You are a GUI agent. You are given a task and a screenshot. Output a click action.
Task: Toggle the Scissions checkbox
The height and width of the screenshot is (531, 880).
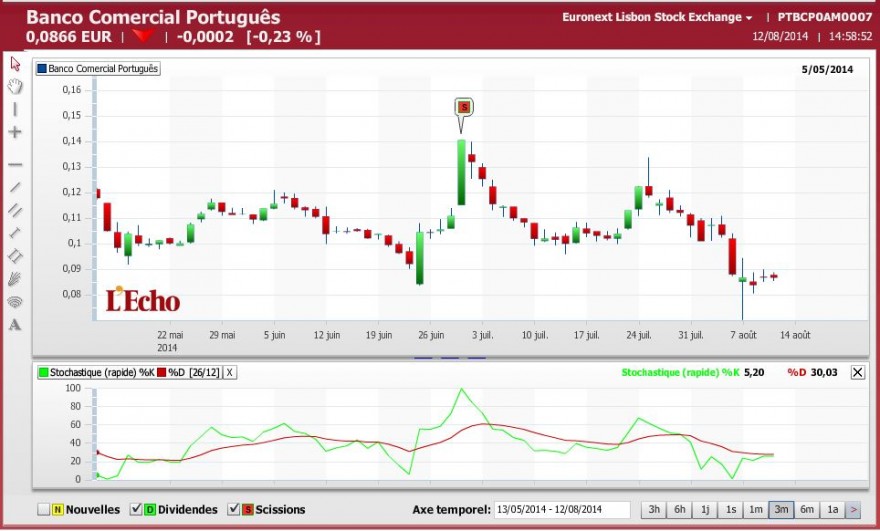coord(233,509)
